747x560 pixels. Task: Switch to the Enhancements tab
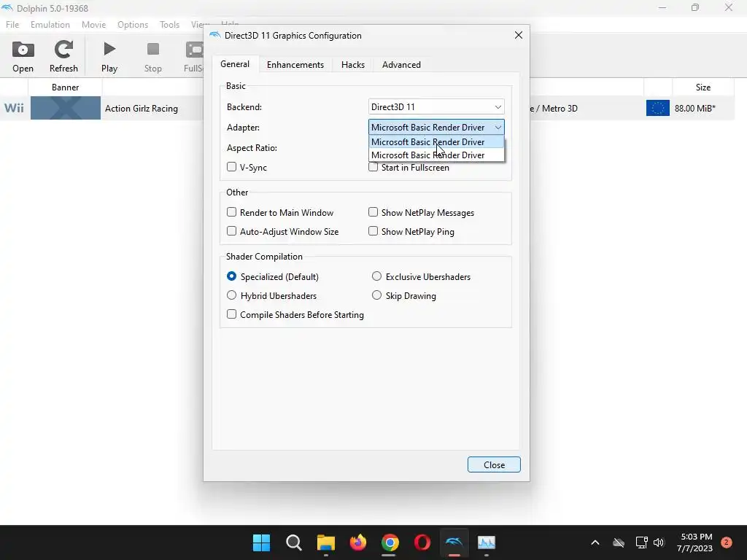295,65
